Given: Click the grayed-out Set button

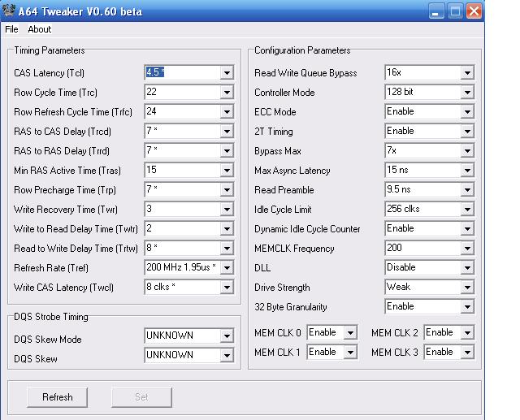Looking at the screenshot, I should point(141,397).
